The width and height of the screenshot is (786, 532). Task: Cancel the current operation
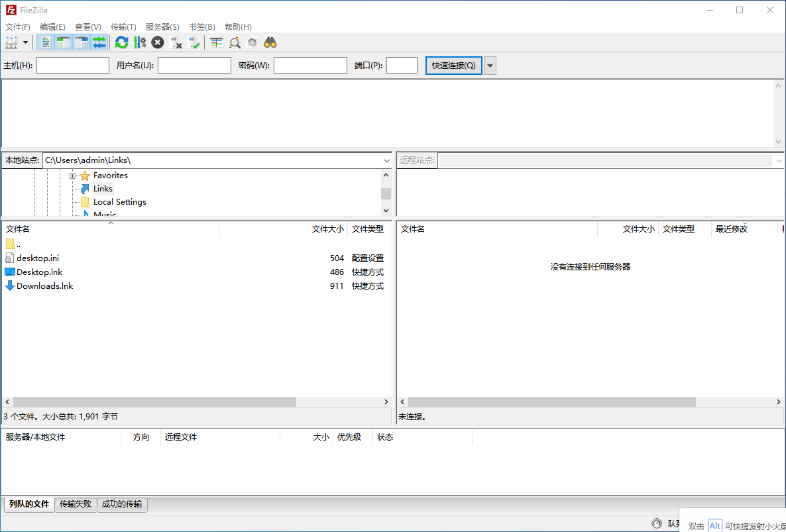point(158,42)
